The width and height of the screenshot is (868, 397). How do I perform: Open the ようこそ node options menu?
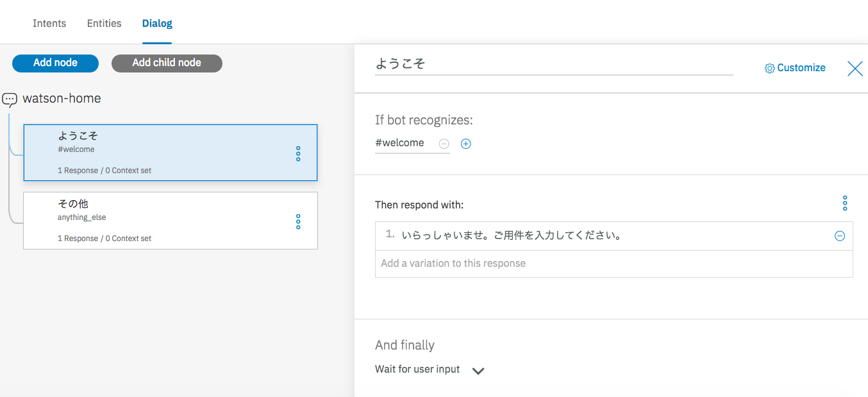298,154
